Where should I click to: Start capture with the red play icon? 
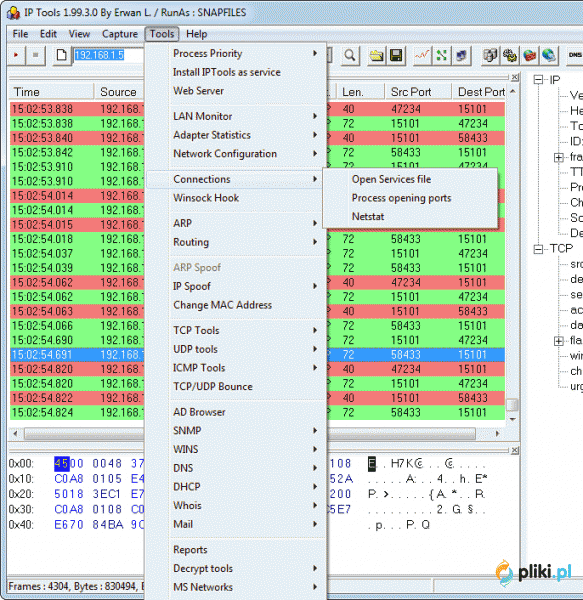(16, 55)
